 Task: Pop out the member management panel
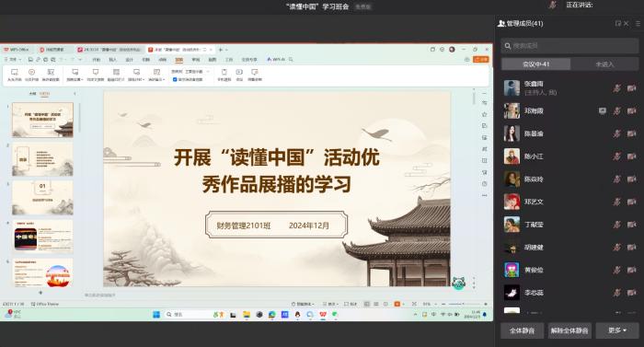(617, 23)
